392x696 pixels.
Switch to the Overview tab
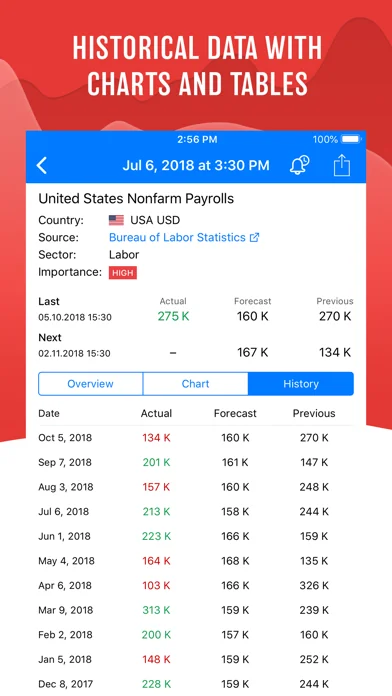click(91, 384)
